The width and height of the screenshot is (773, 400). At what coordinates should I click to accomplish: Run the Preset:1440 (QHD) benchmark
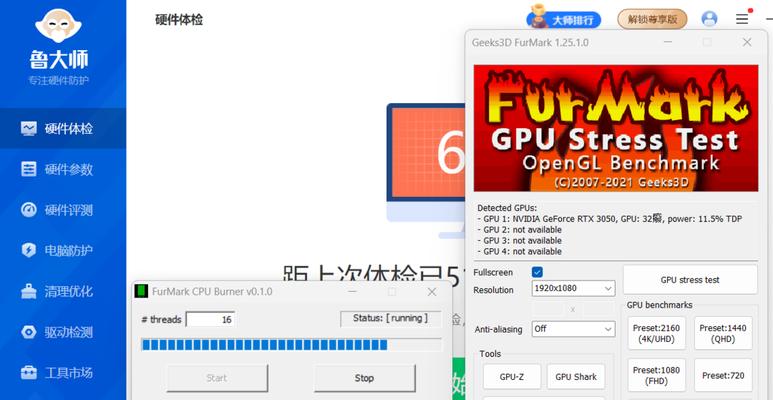point(723,333)
